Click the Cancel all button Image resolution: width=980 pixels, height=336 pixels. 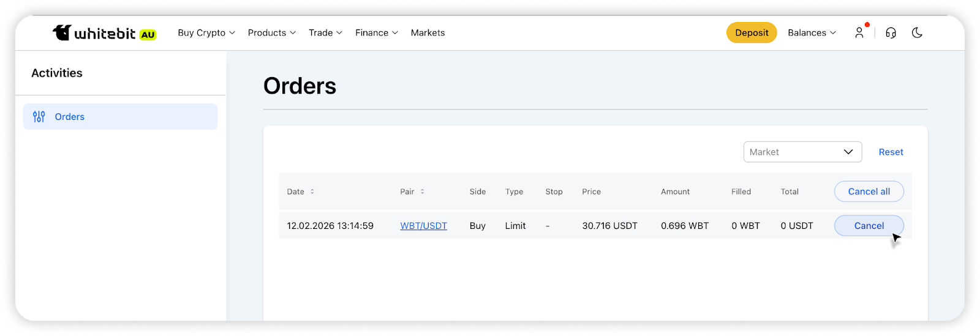869,192
